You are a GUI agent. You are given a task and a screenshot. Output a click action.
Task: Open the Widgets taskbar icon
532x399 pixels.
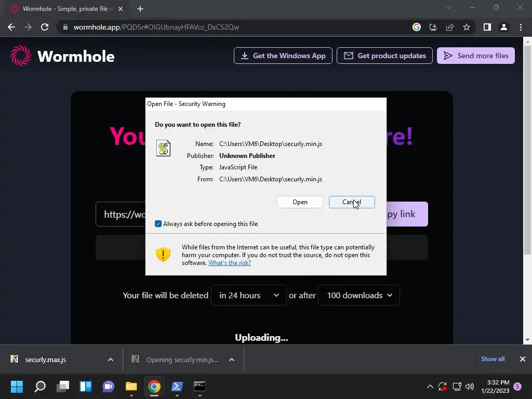point(86,387)
